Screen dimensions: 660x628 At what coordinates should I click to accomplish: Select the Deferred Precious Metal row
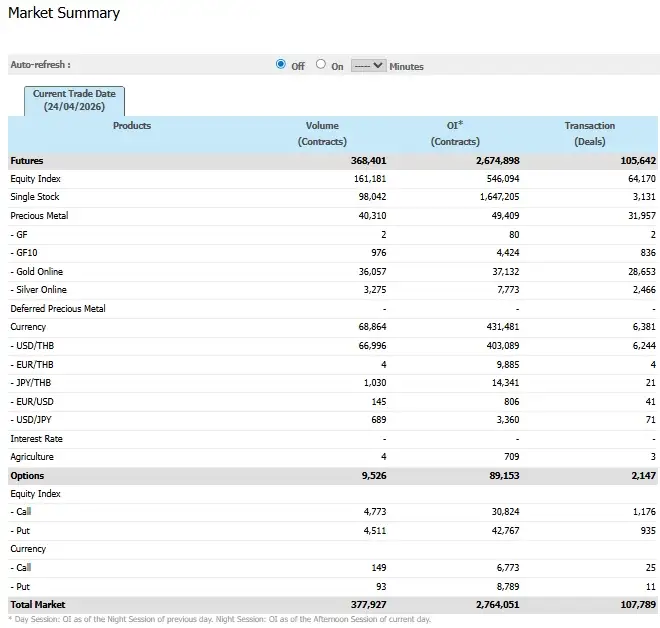[58, 309]
